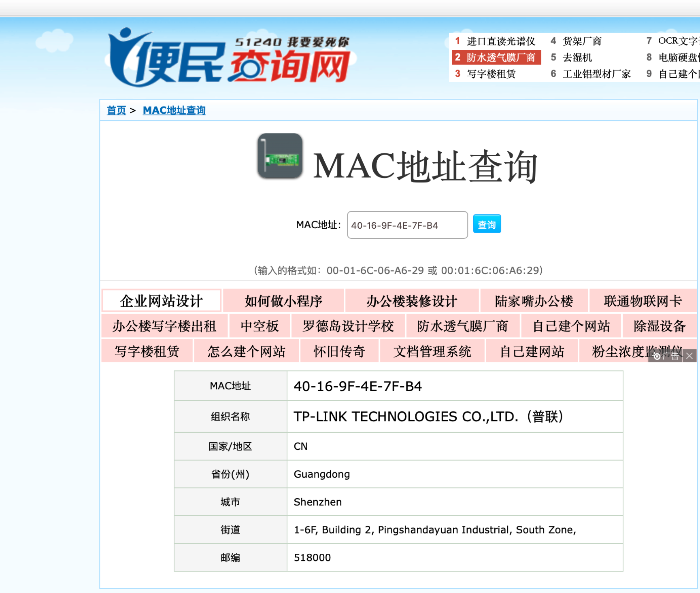This screenshot has width=700, height=593.
Task: Open the 写字楼租赁 link in top list
Action: pyautogui.click(x=491, y=74)
